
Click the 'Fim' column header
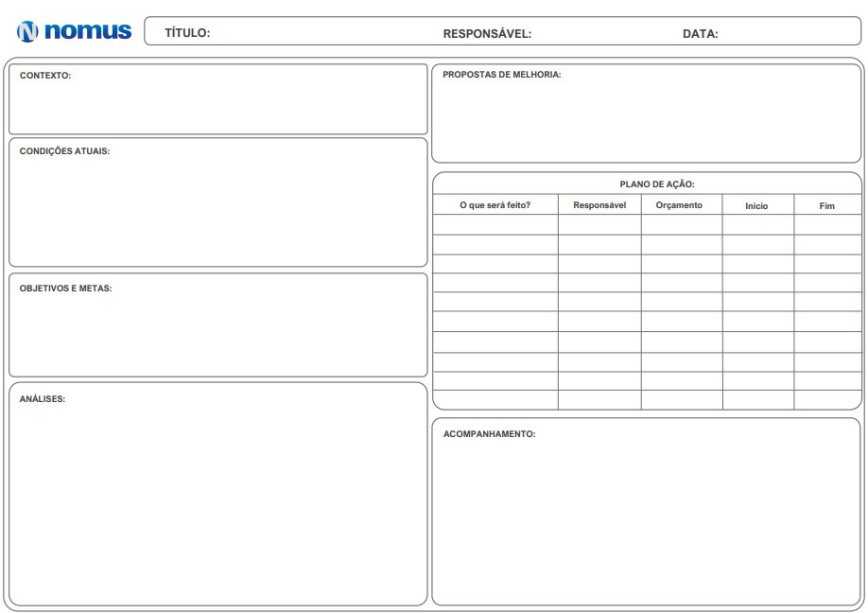coord(827,205)
